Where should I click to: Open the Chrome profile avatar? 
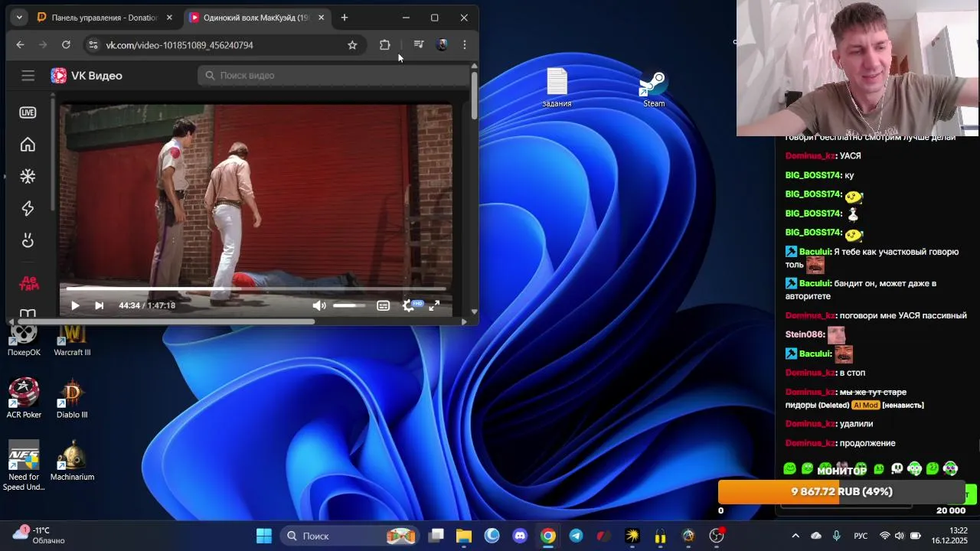442,45
